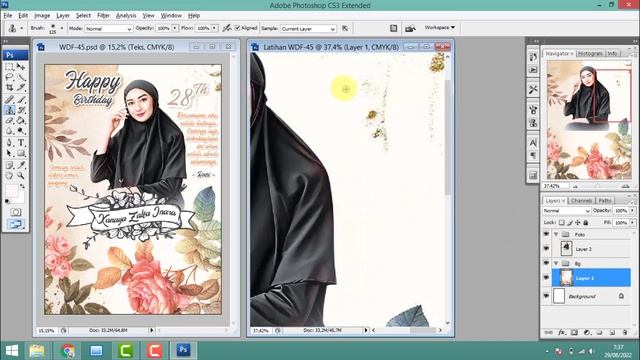Viewport: 640px width, 360px height.
Task: Select the Move tool
Action: point(21,67)
